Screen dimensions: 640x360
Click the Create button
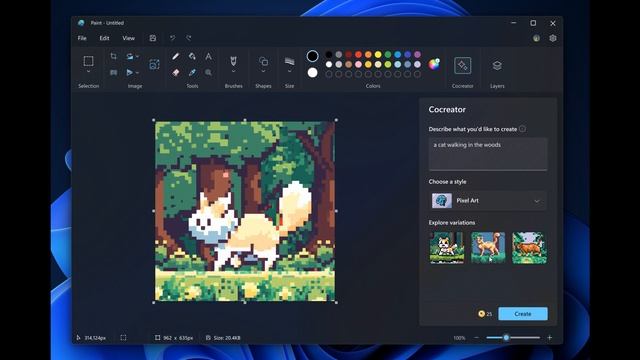tap(523, 313)
